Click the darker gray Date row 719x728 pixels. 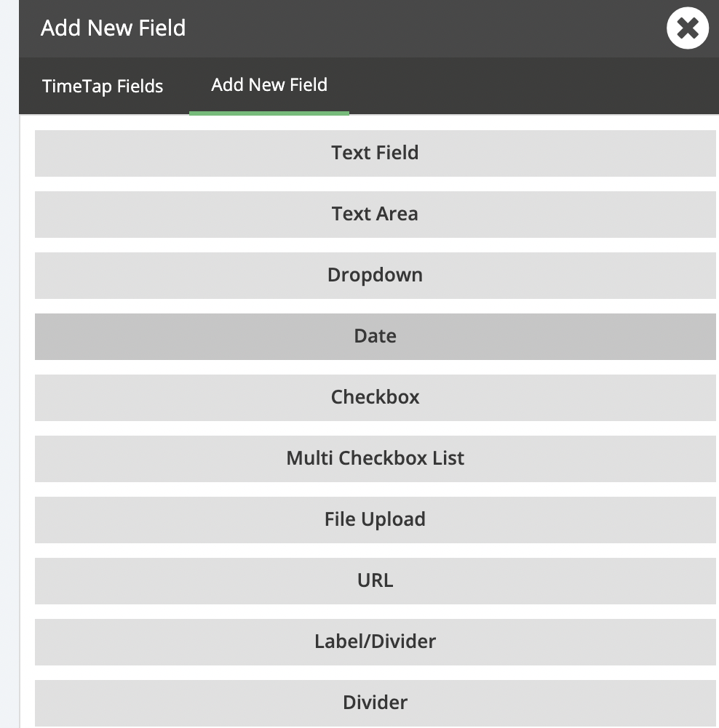376,337
